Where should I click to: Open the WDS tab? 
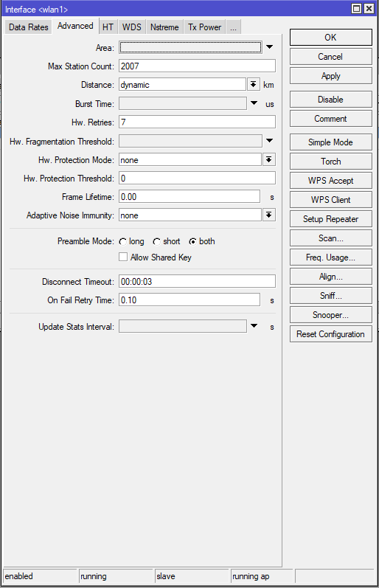pyautogui.click(x=131, y=27)
